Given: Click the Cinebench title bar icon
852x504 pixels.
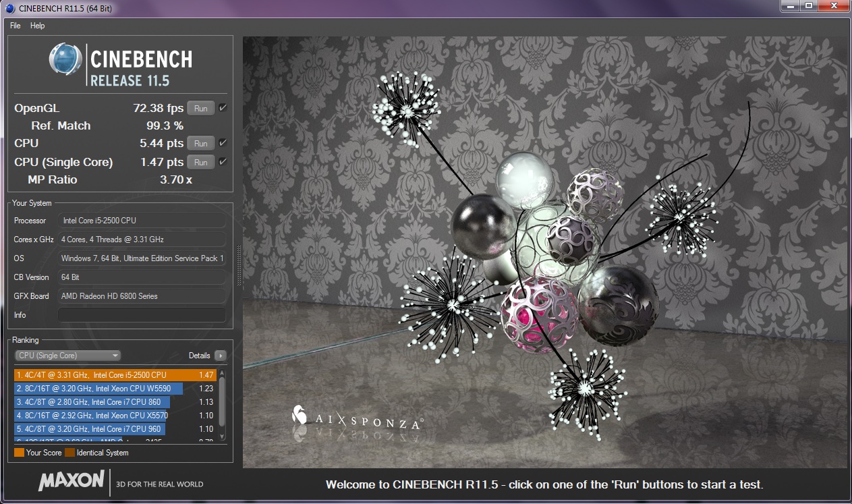Looking at the screenshot, I should pos(10,7).
